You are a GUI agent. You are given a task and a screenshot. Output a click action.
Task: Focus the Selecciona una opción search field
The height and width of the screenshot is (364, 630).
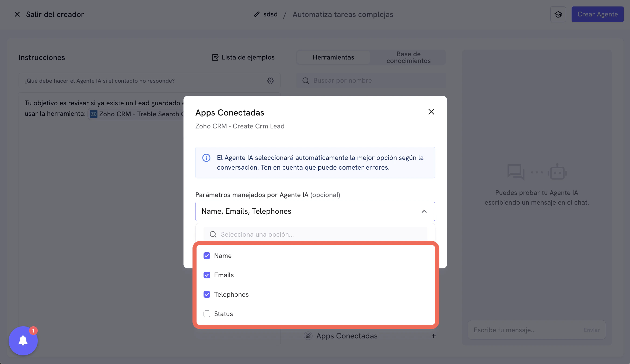pyautogui.click(x=315, y=234)
